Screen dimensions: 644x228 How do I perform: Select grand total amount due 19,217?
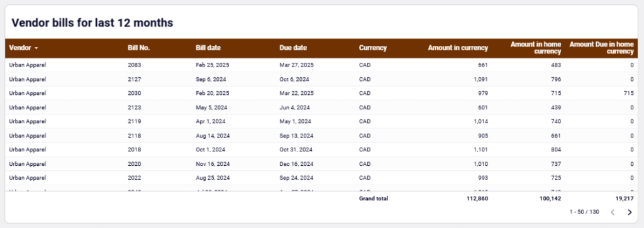[625, 198]
